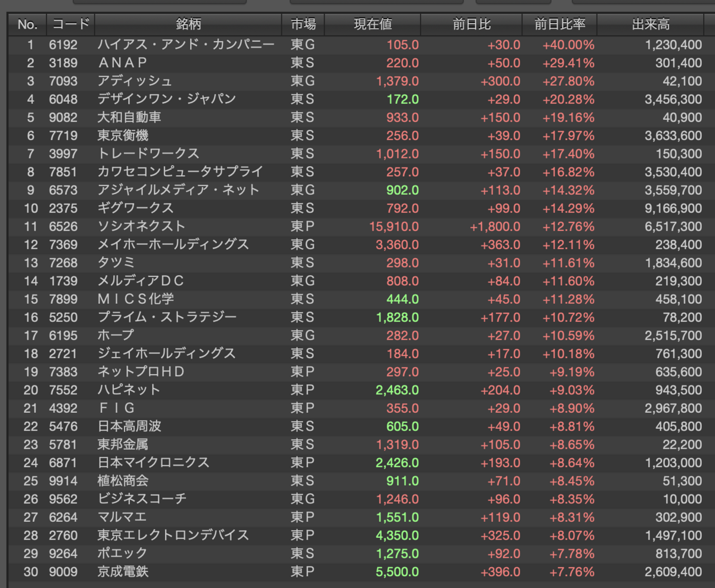715x588 pixels.
Task: Click ＭＩＣＳ化学 stock name
Action: coord(136,299)
